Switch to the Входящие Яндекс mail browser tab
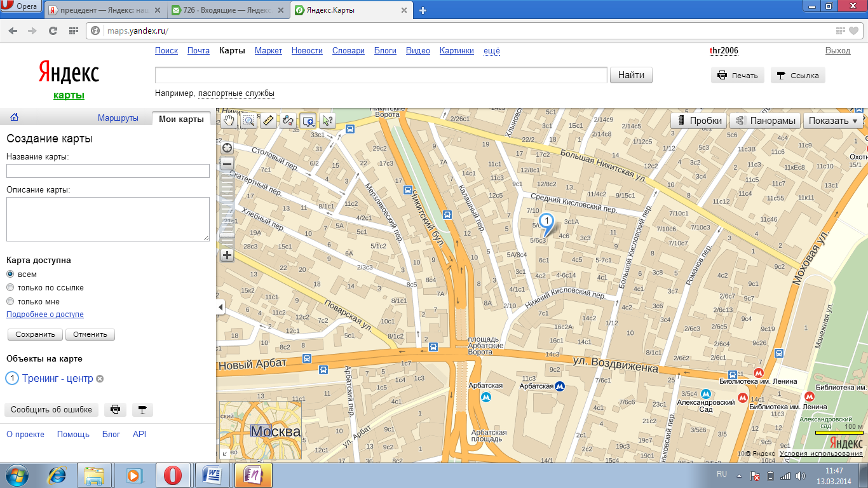The image size is (868, 488). (x=229, y=10)
